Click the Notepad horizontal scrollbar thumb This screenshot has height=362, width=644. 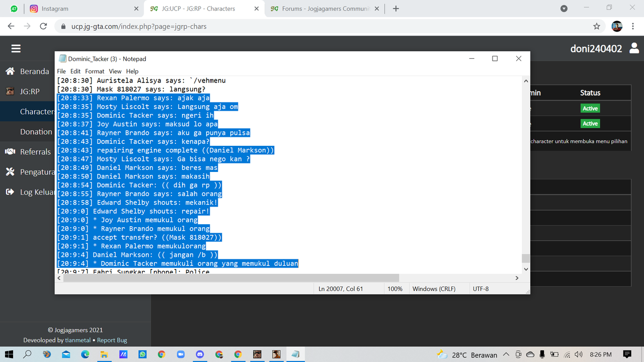[230, 278]
